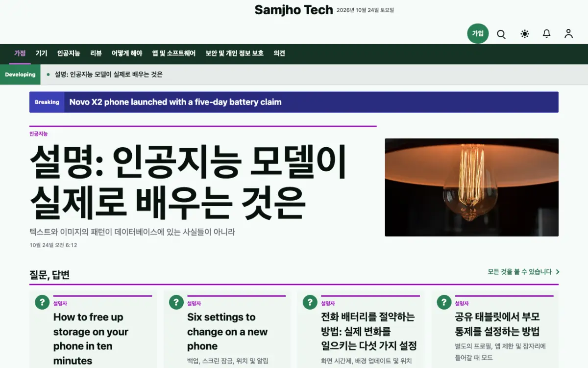The width and height of the screenshot is (588, 368).
Task: Go to Samjho Tech site logo
Action: pyautogui.click(x=294, y=10)
